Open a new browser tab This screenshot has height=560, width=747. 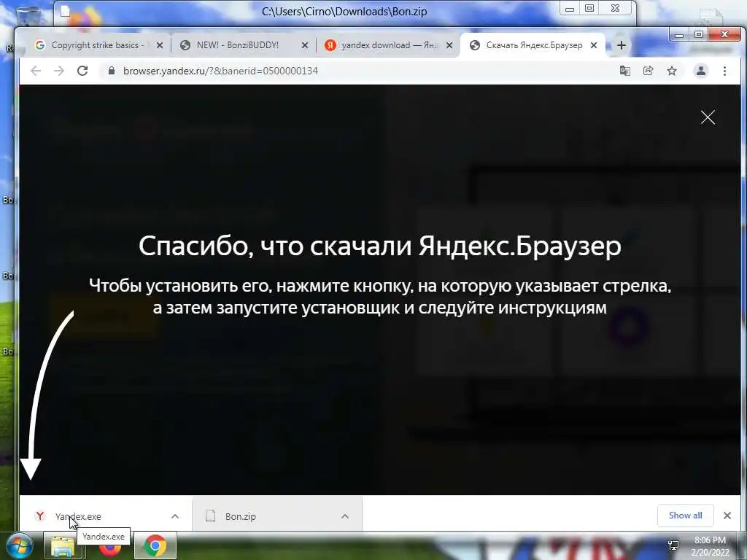click(x=622, y=45)
